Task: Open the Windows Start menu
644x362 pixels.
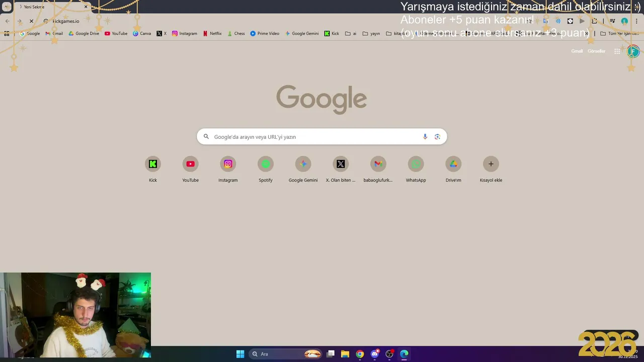Action: (240, 354)
